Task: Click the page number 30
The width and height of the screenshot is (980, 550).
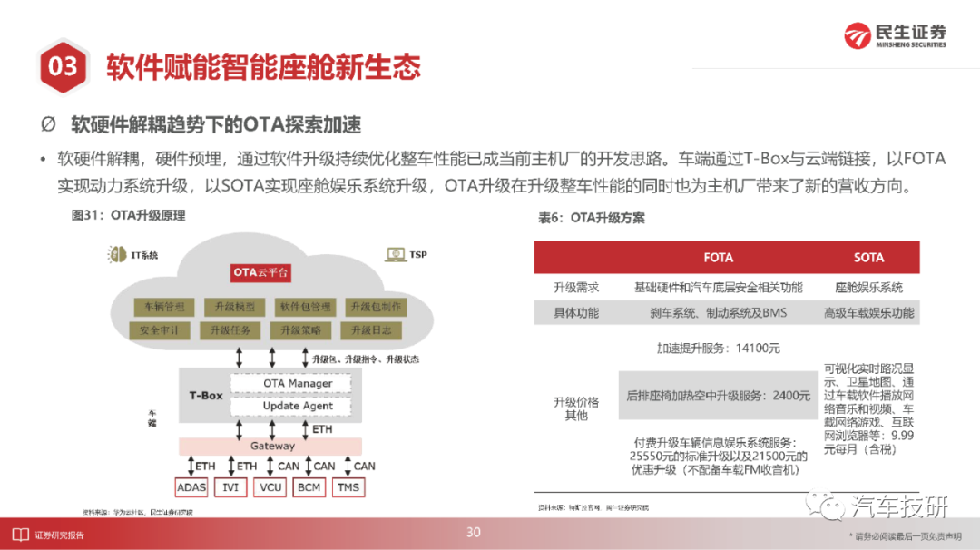Action: [473, 533]
